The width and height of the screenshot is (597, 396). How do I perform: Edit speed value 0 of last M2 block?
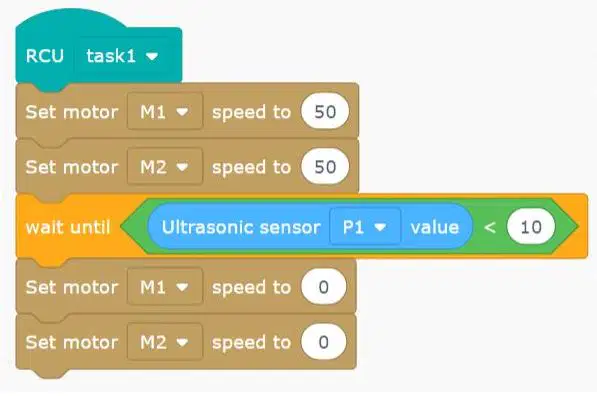pyautogui.click(x=323, y=342)
